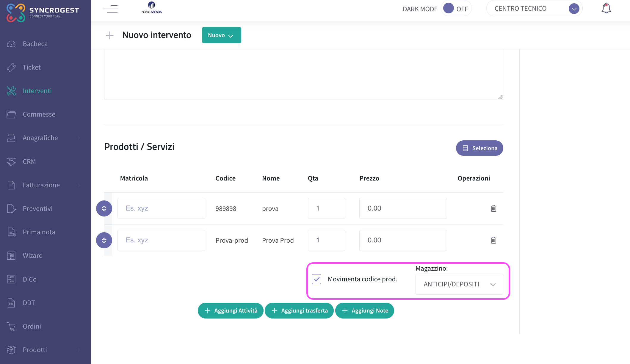The height and width of the screenshot is (364, 630).
Task: Go to Ticket section
Action: 32,67
